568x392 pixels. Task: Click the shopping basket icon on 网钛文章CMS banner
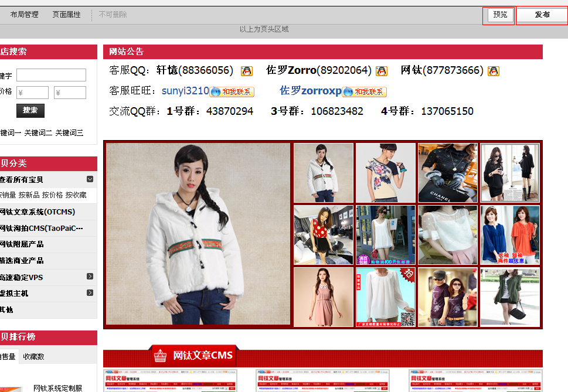point(159,354)
